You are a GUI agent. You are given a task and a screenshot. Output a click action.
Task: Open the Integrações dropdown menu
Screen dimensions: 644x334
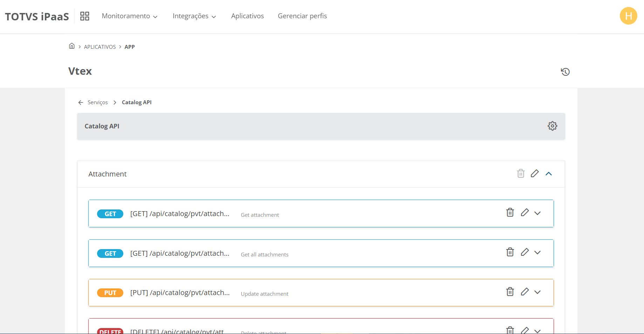[x=194, y=16]
